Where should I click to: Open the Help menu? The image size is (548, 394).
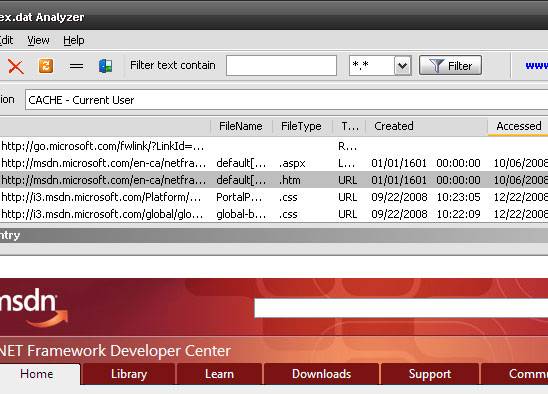[74, 40]
